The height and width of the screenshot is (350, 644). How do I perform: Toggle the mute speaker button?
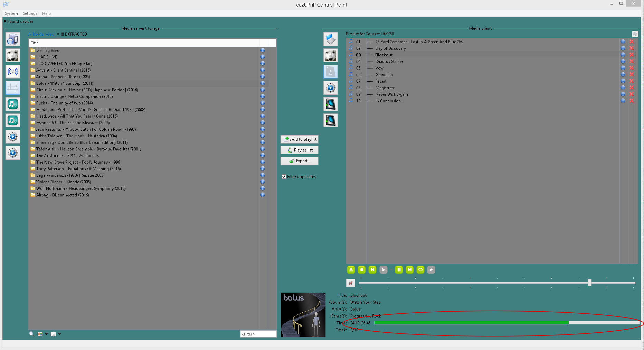[351, 283]
